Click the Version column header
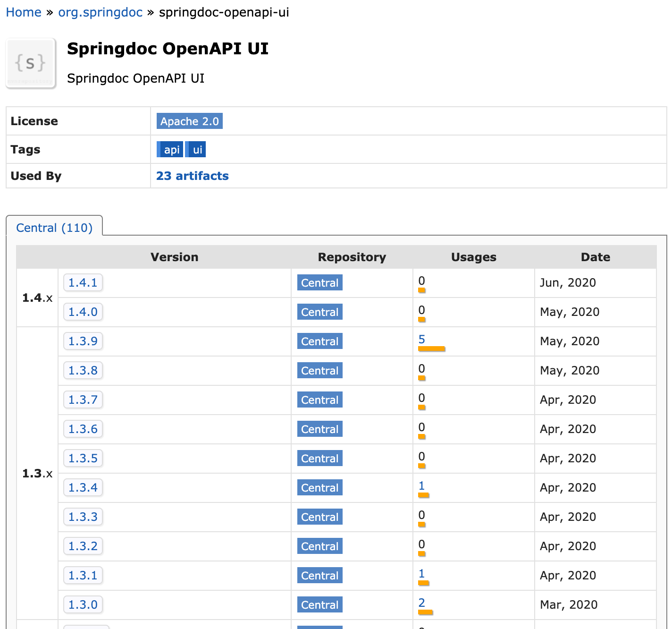Screen dimensions: 672x629 [x=175, y=257]
